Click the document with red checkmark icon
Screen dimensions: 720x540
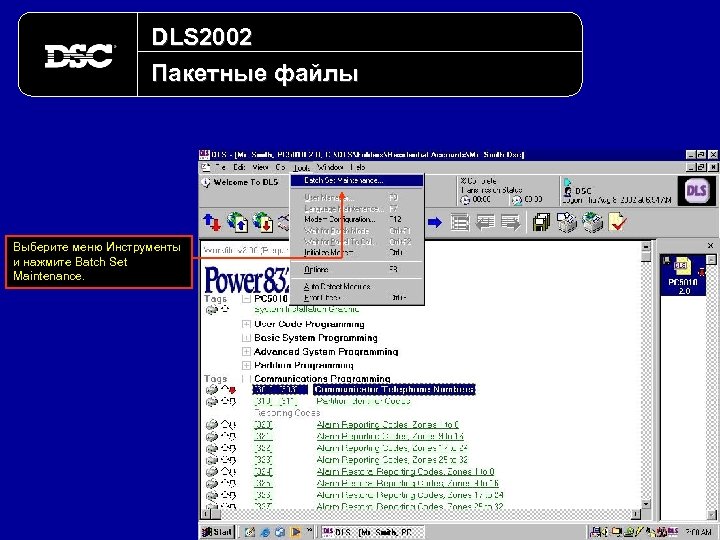[618, 222]
